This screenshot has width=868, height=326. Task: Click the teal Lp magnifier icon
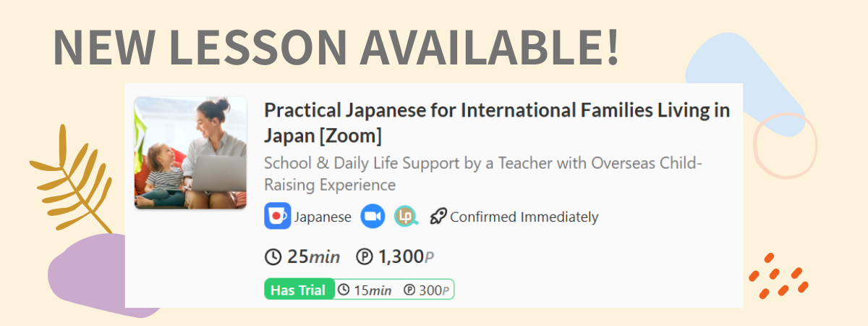click(x=405, y=216)
